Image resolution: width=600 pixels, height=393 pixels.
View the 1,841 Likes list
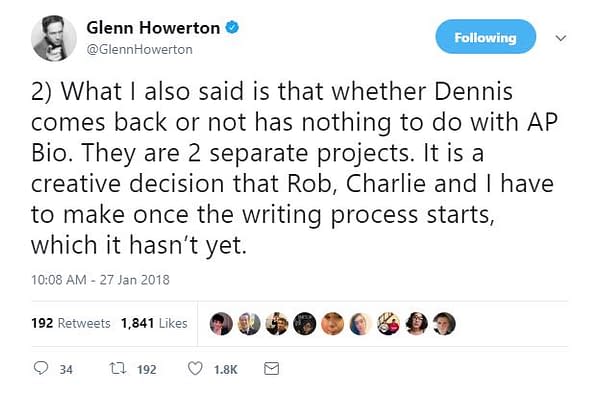pos(154,323)
